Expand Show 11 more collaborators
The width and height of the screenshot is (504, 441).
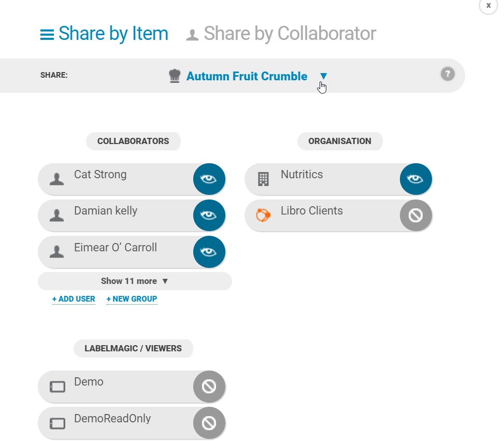coord(135,281)
